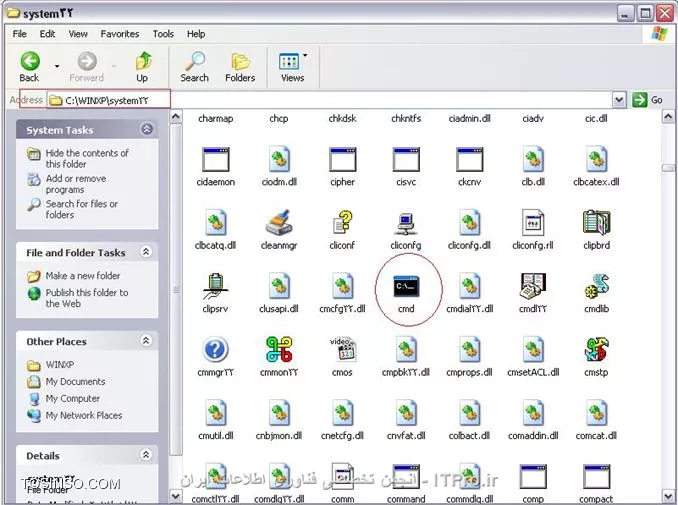Image resolution: width=678 pixels, height=505 pixels.
Task: Click the file list scroll down arrow
Action: pos(668,496)
